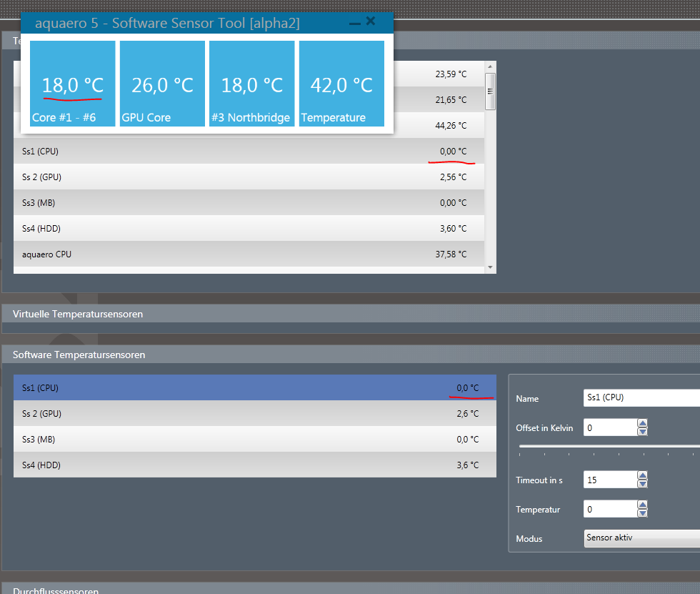Select Ss 2 (GPU) in software sensors list

coord(255,414)
